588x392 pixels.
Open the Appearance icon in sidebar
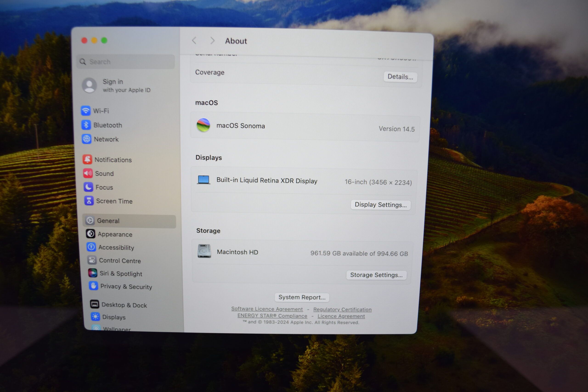pyautogui.click(x=90, y=234)
